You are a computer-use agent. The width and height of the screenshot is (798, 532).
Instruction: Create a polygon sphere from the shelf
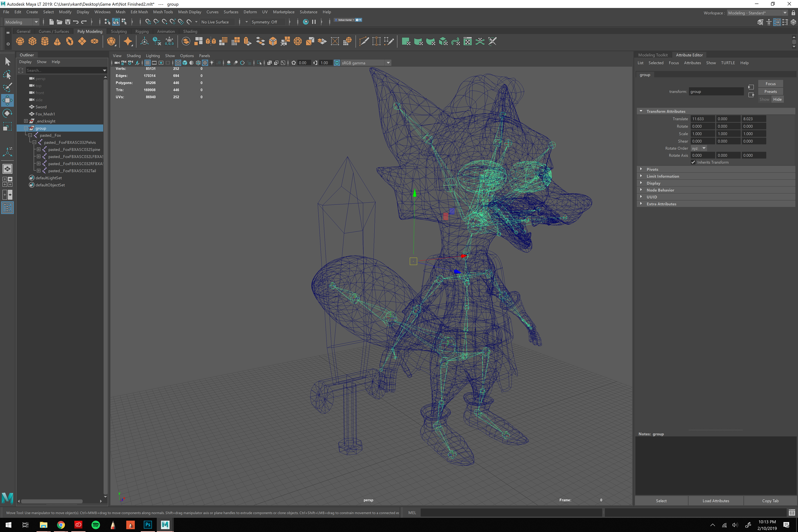coord(20,41)
